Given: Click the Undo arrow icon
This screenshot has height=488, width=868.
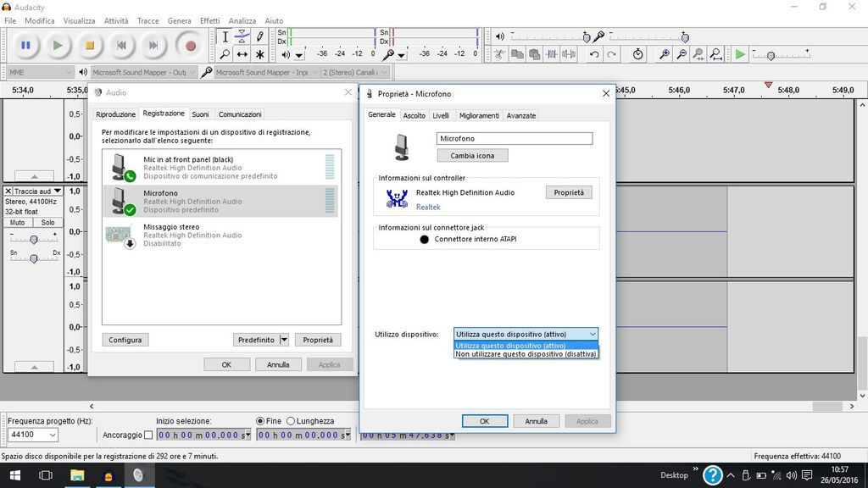Looking at the screenshot, I should pos(593,54).
